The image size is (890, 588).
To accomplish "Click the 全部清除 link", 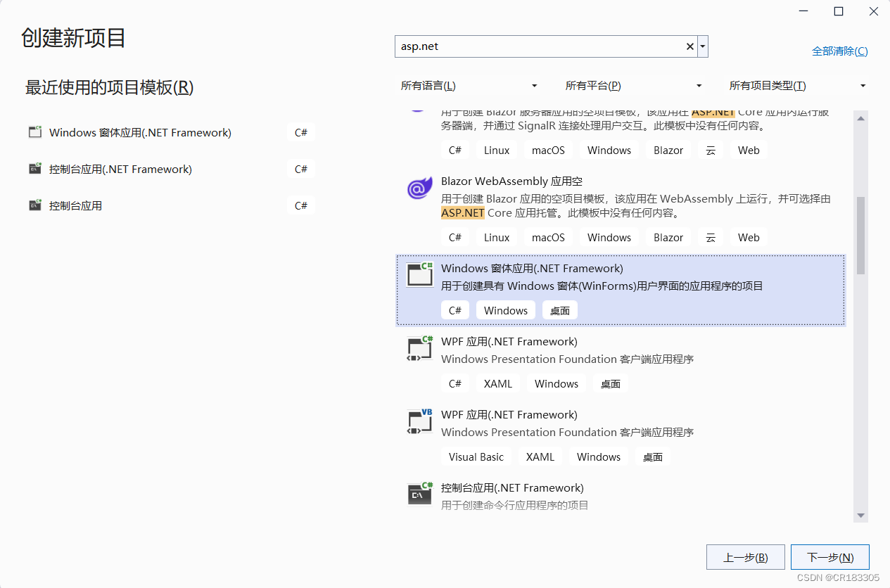I will point(840,51).
